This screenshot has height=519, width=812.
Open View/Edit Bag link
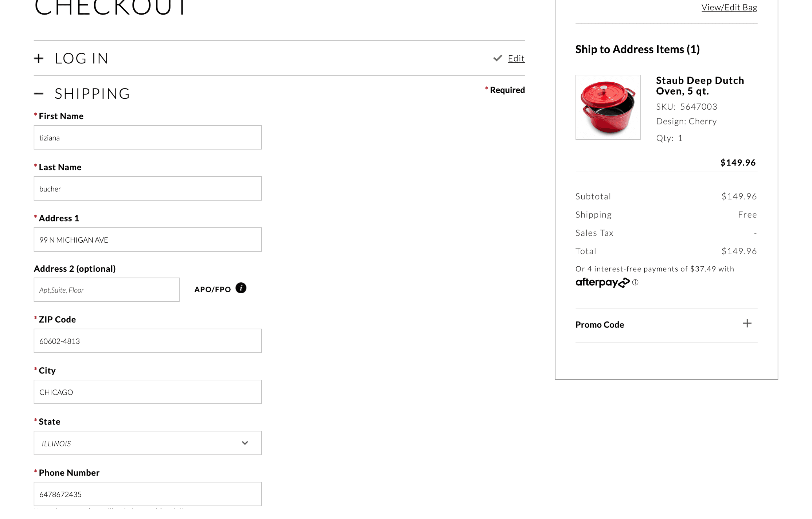[x=729, y=7]
